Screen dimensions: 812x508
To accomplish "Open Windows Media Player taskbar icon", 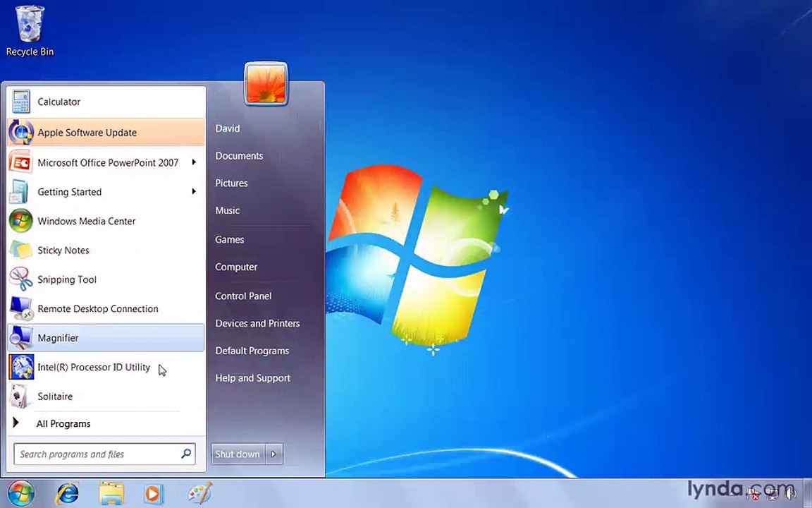I will [x=154, y=493].
